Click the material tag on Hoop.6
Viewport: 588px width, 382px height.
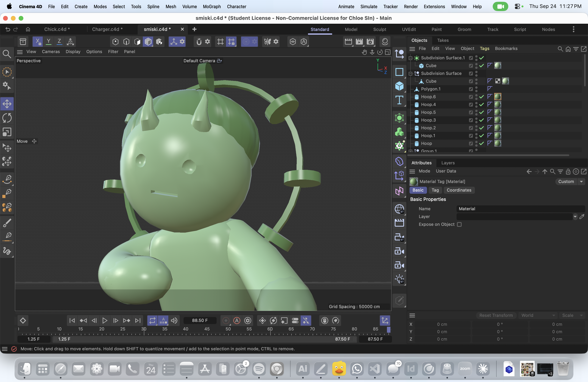click(x=498, y=97)
